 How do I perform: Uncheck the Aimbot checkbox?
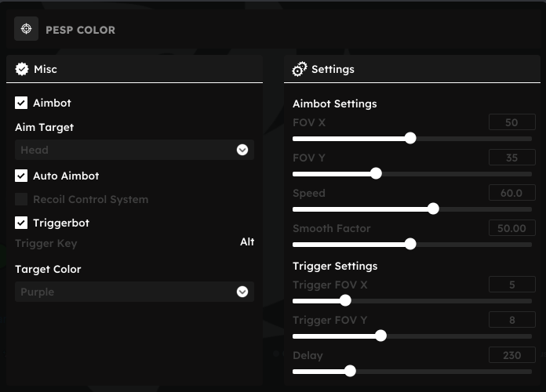click(x=21, y=103)
